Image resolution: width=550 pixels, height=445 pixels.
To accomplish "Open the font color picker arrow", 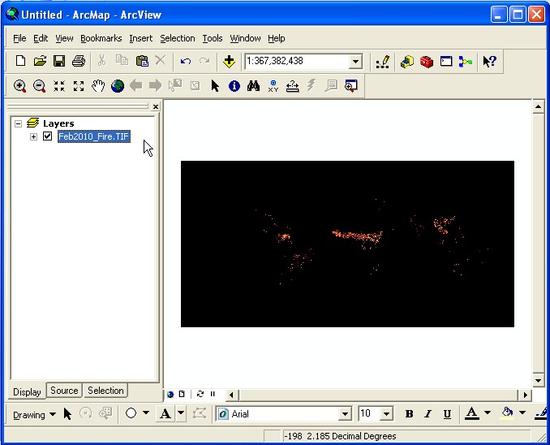I will pyautogui.click(x=488, y=413).
